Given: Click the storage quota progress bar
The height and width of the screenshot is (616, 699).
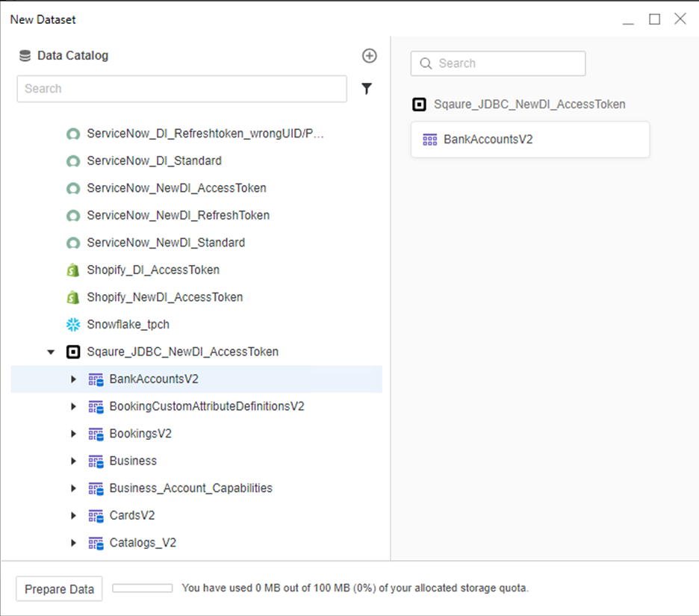Looking at the screenshot, I should 143,588.
